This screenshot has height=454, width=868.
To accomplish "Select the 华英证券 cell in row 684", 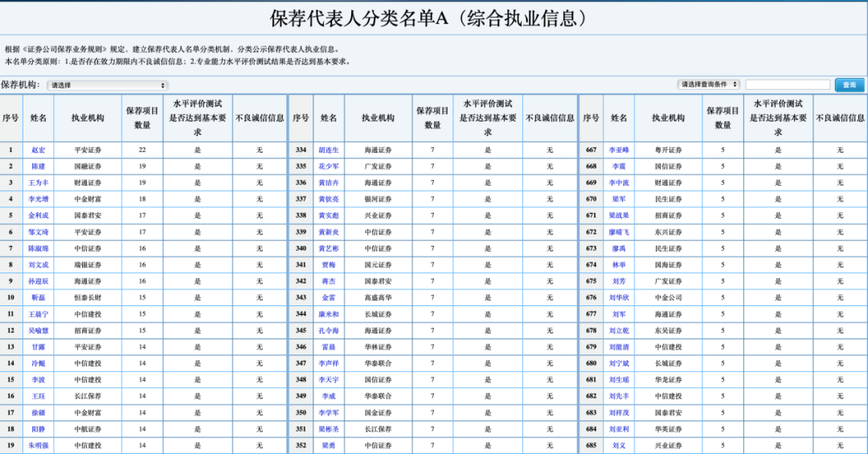I will click(x=668, y=429).
